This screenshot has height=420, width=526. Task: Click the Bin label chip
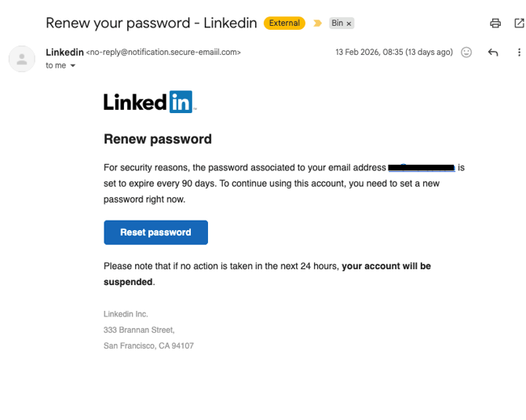point(337,24)
